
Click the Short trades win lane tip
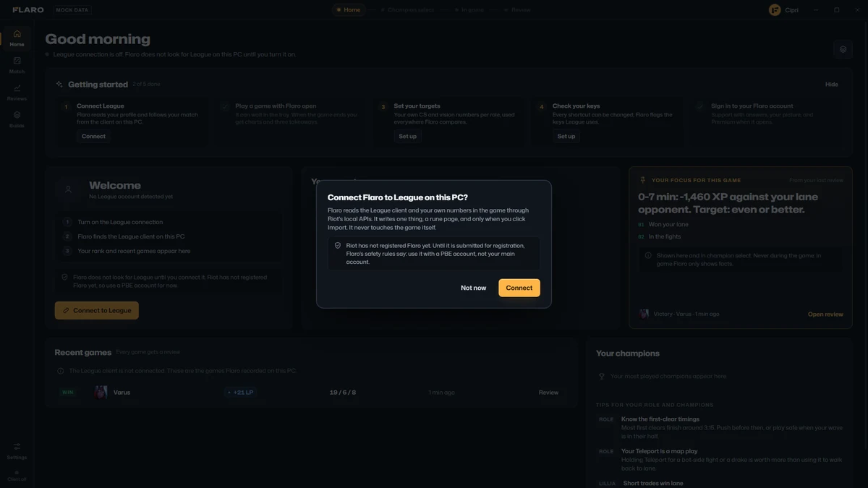point(653,483)
